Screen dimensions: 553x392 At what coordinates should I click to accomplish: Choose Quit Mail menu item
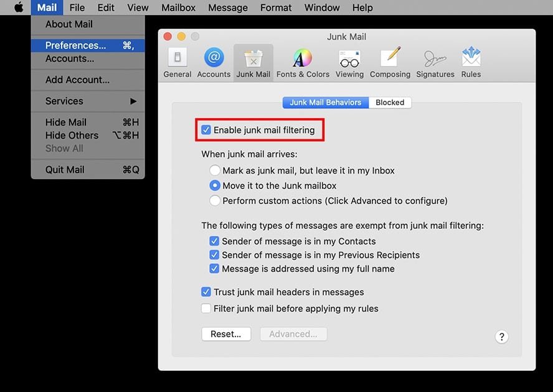88,170
